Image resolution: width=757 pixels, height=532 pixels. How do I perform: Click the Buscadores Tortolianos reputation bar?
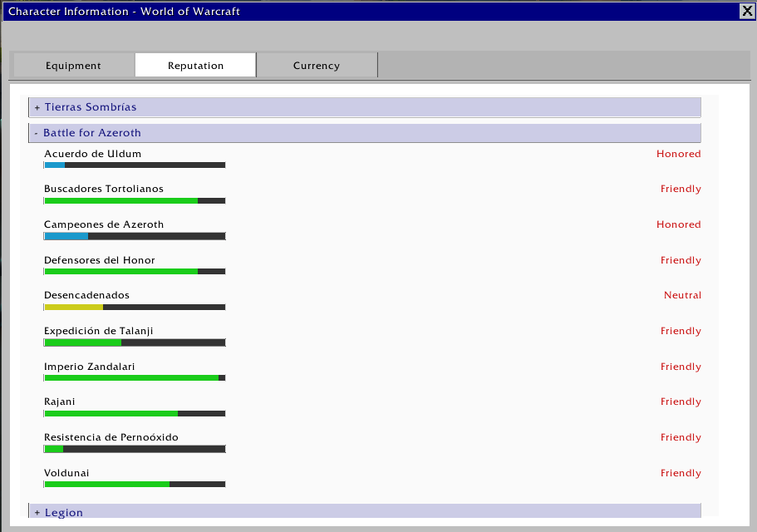135,201
